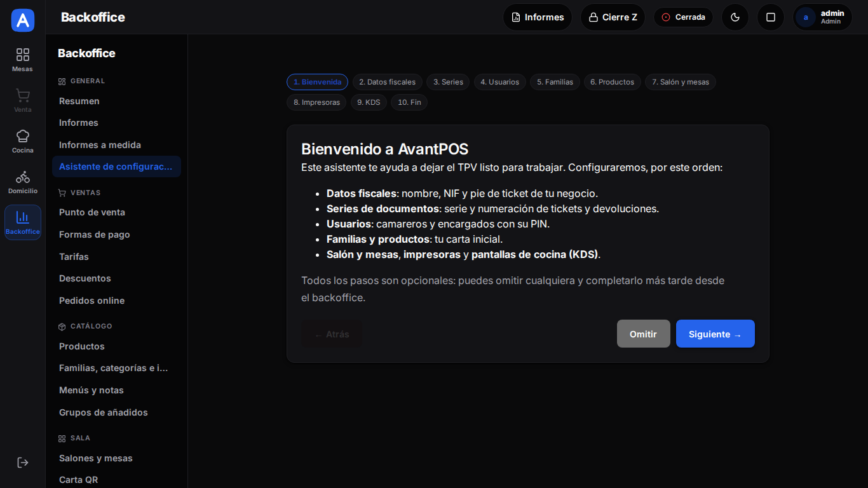
Task: Click the Cerrada status indicator
Action: click(683, 17)
